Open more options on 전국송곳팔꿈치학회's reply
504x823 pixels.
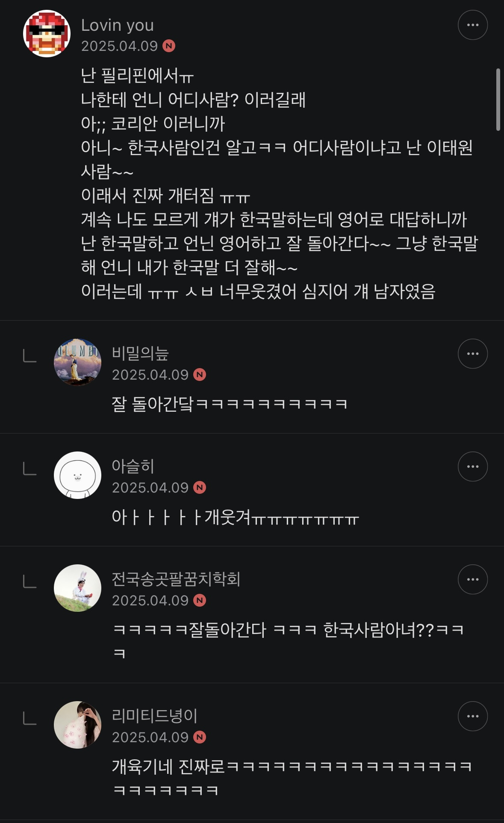(x=472, y=579)
